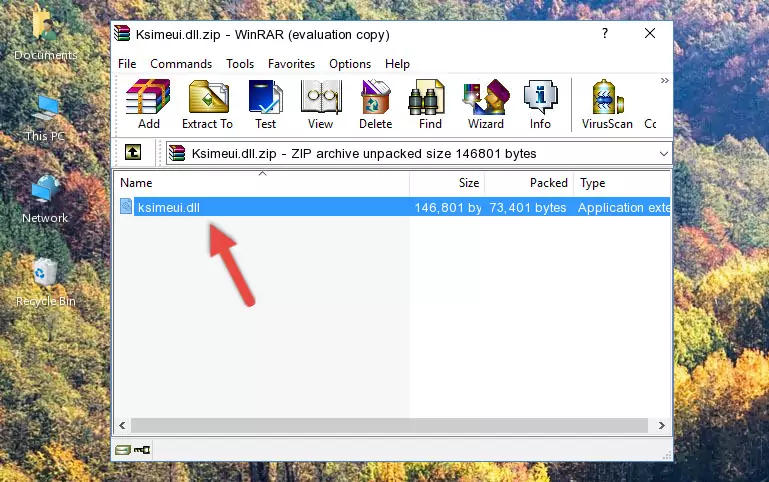This screenshot has height=482, width=769.
Task: Select the Recycle Bin desktop icon
Action: tap(46, 283)
